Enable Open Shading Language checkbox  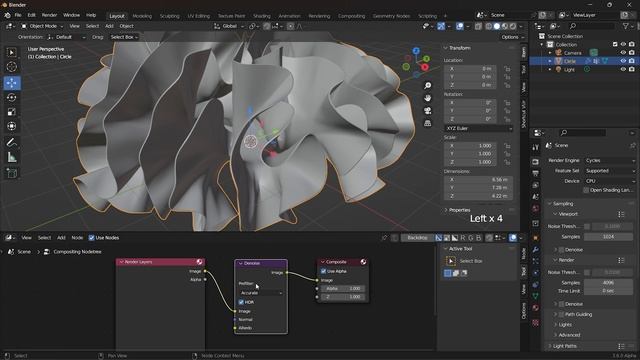(586, 190)
